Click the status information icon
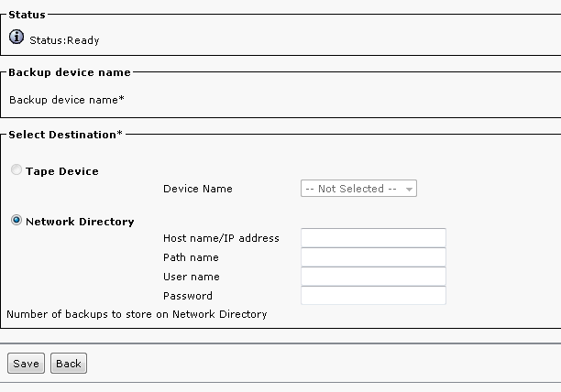The height and width of the screenshot is (392, 561). point(16,38)
